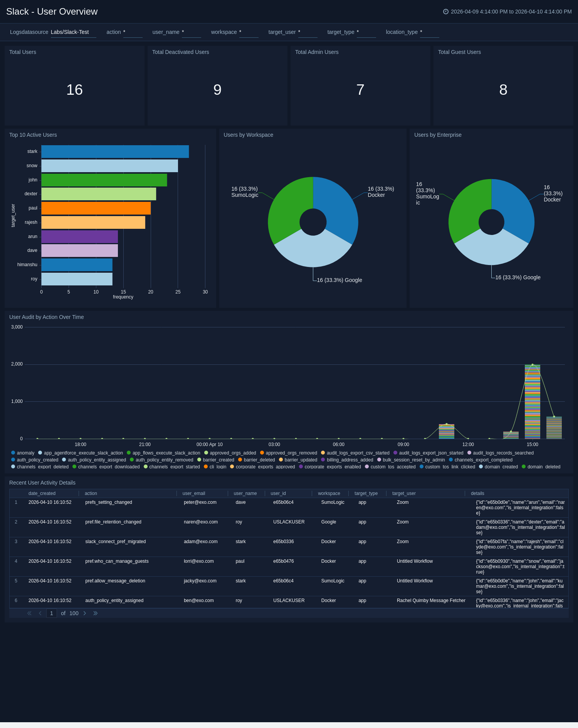
Task: Click the billing_address_added purple legend dot
Action: click(323, 460)
